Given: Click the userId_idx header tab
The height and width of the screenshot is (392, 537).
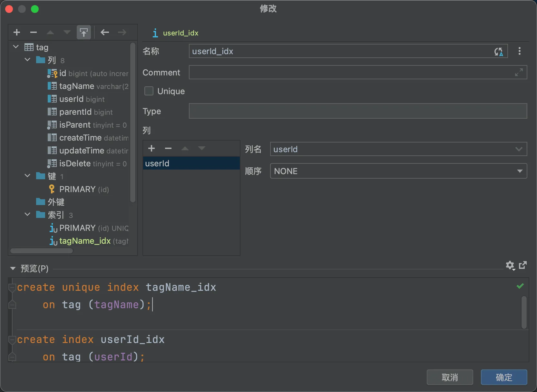Looking at the screenshot, I should tap(176, 33).
